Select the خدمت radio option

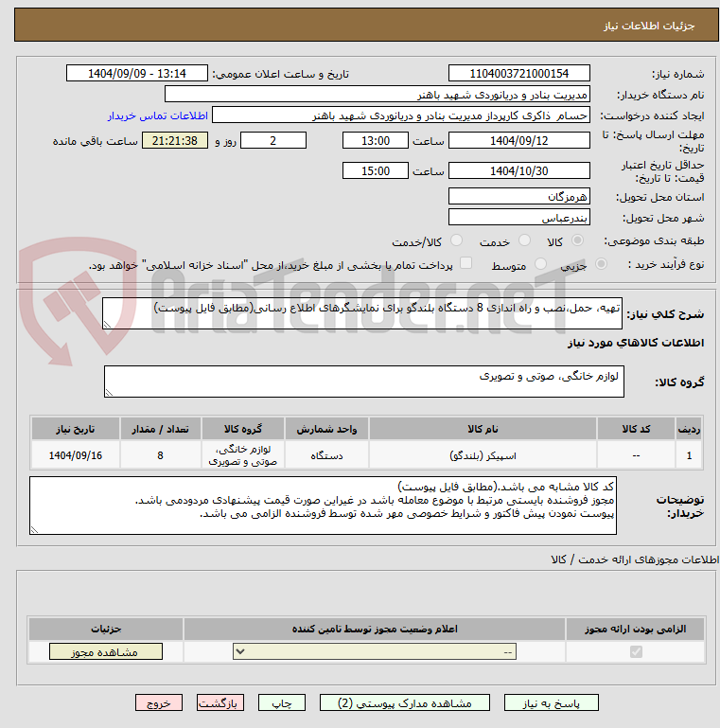pos(525,240)
